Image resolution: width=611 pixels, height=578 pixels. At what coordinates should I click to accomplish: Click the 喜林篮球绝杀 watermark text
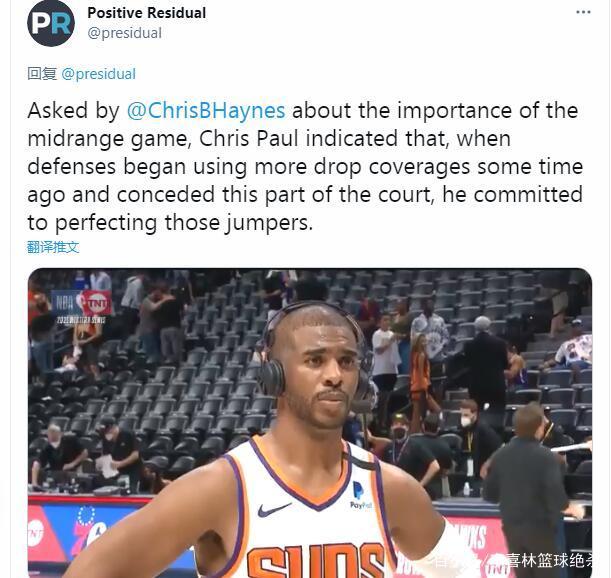pyautogui.click(x=549, y=560)
